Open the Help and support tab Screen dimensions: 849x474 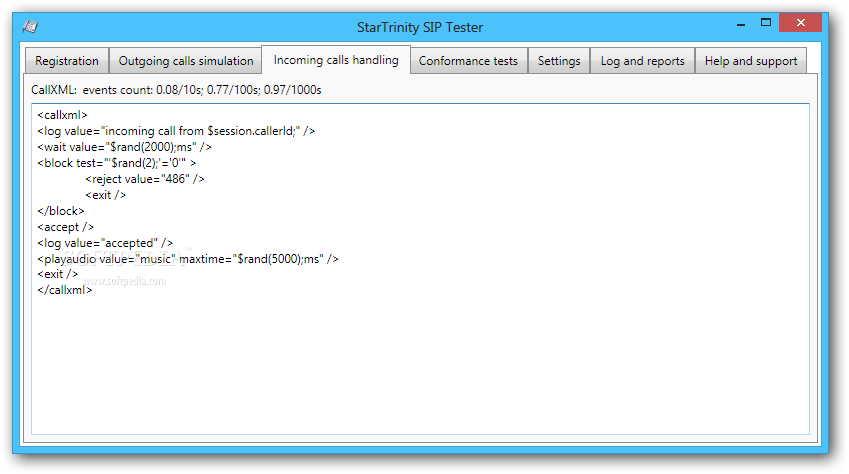[750, 61]
